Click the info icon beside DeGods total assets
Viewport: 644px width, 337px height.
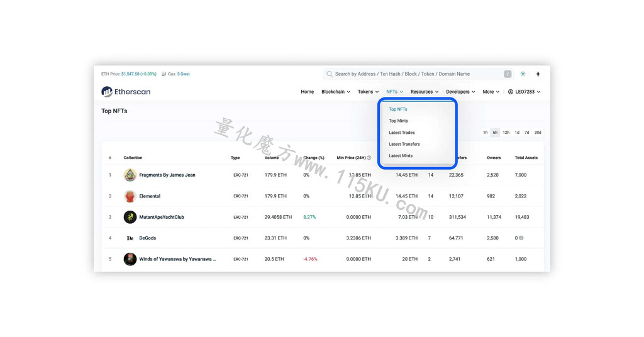[521, 238]
